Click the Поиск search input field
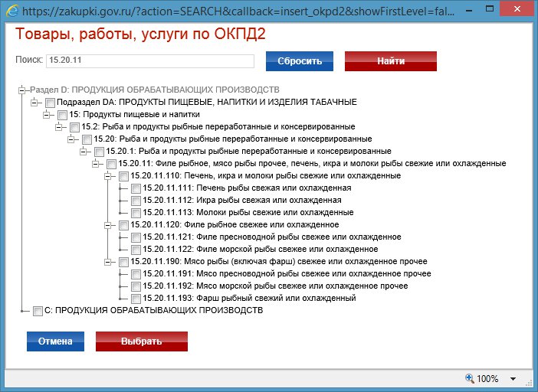538x392 pixels. click(149, 61)
